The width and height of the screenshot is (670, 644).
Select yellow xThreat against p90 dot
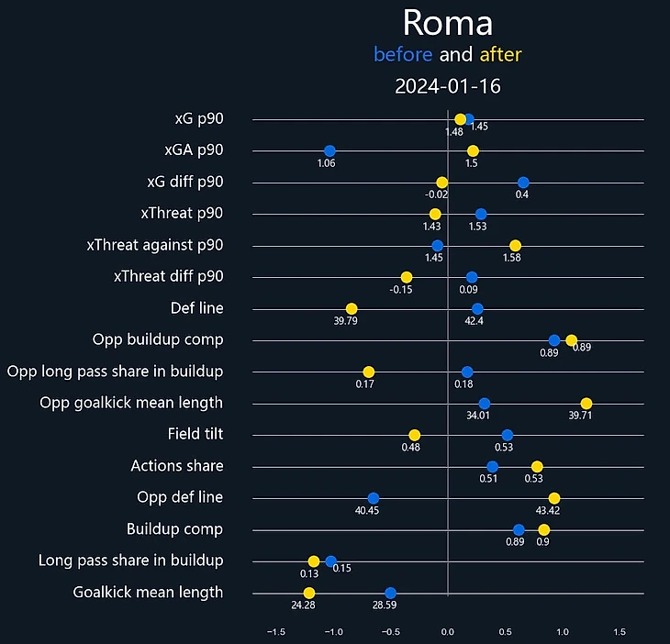[x=515, y=246]
